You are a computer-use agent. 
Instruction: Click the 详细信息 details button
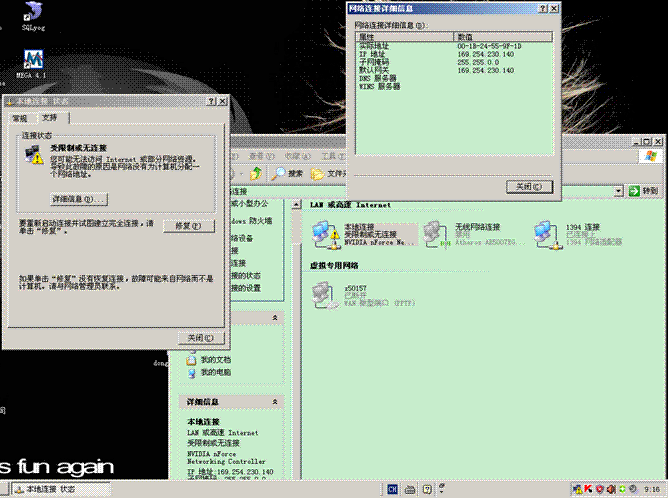coord(78,199)
